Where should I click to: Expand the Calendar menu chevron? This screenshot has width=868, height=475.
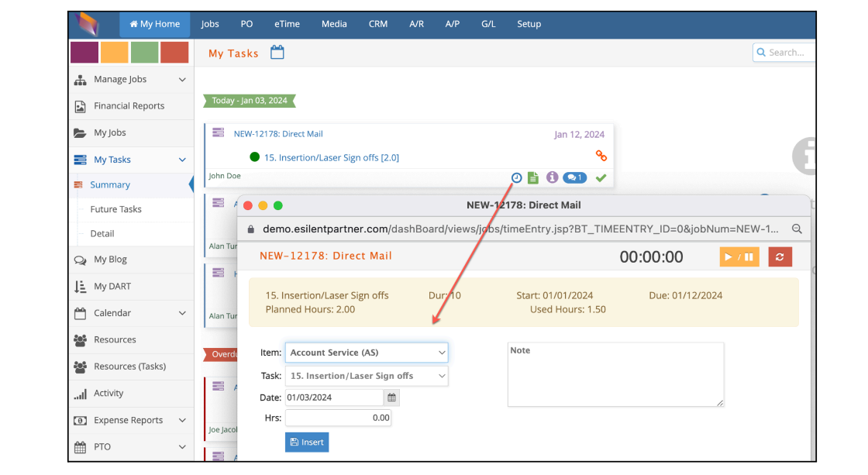182,313
